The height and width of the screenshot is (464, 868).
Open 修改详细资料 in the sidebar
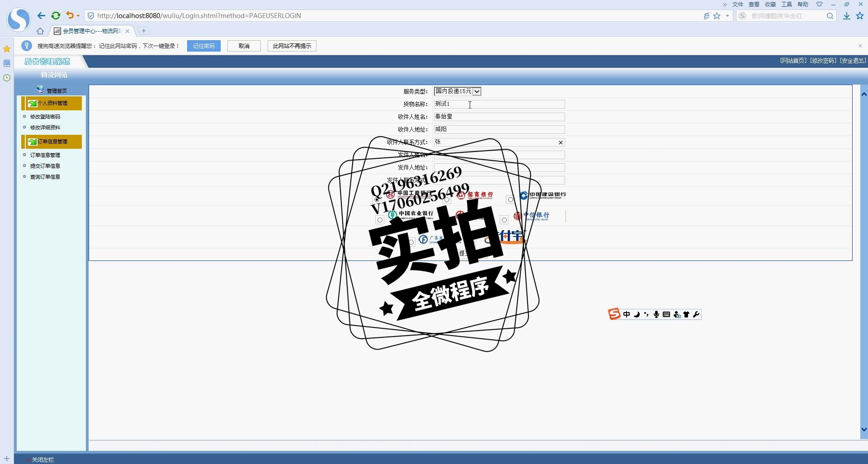pyautogui.click(x=45, y=128)
